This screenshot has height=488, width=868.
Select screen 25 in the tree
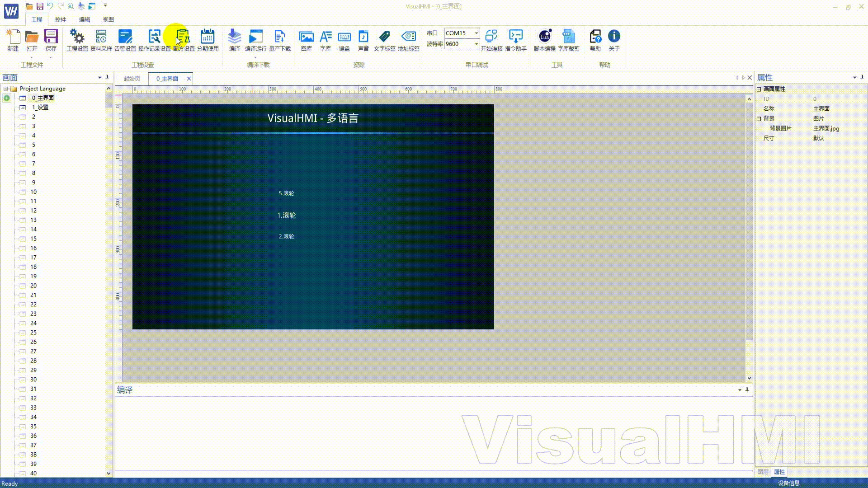[33, 333]
